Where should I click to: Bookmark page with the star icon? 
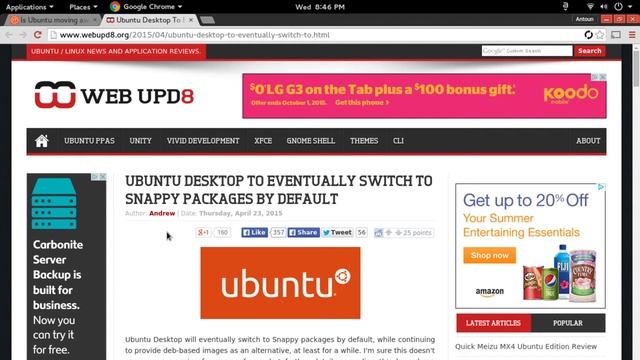pyautogui.click(x=600, y=35)
